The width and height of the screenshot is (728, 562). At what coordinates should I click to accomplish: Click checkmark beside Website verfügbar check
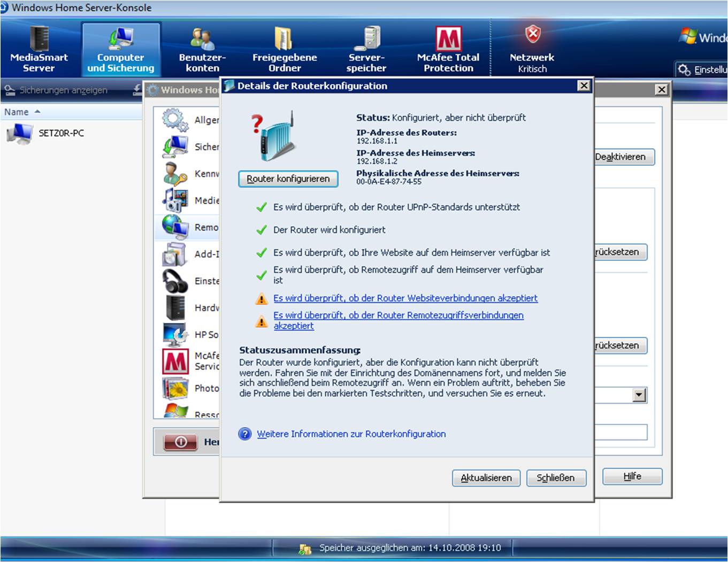tap(262, 252)
